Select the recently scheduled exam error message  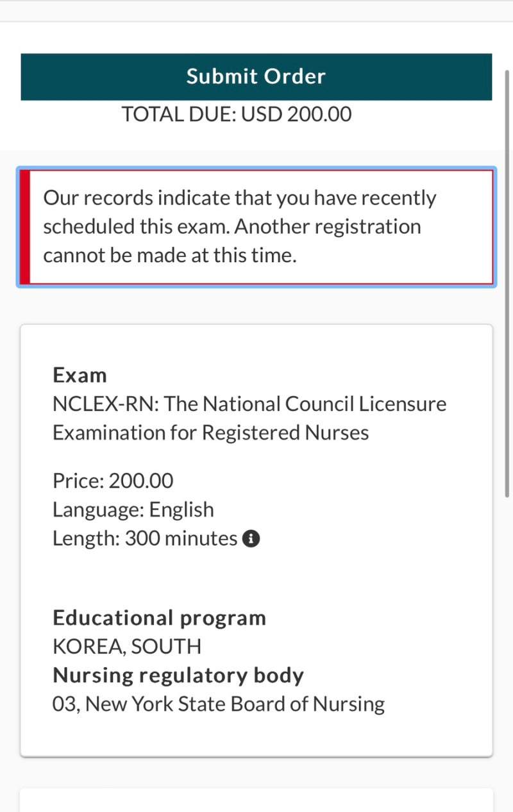click(x=240, y=227)
